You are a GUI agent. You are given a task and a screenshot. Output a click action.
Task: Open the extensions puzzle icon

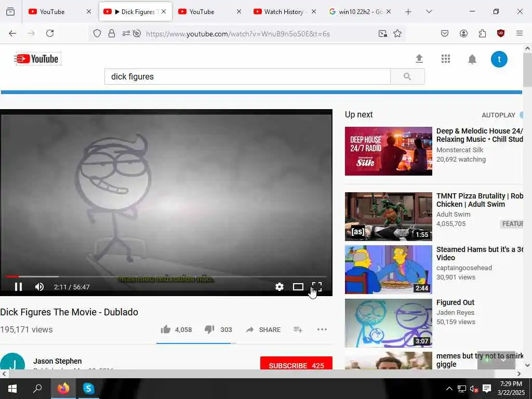point(482,33)
